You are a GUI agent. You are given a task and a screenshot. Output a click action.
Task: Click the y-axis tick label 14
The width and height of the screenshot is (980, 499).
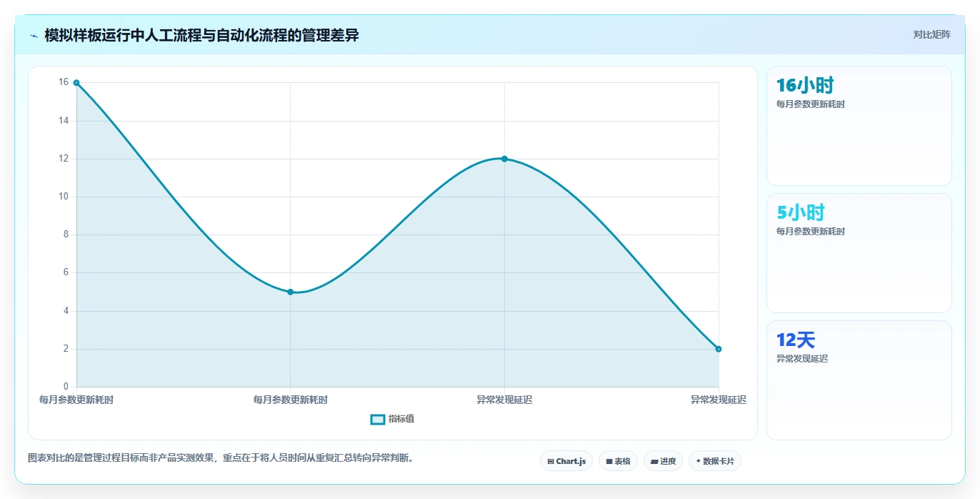[64, 121]
